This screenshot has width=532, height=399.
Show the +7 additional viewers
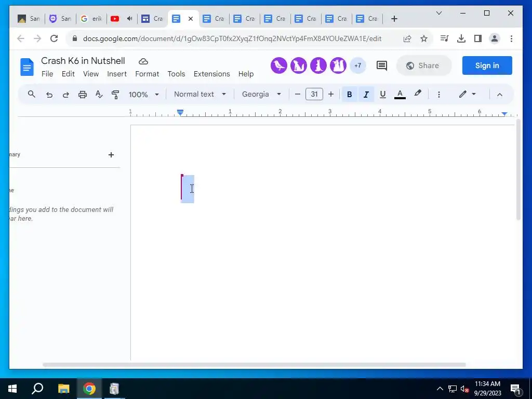point(357,65)
